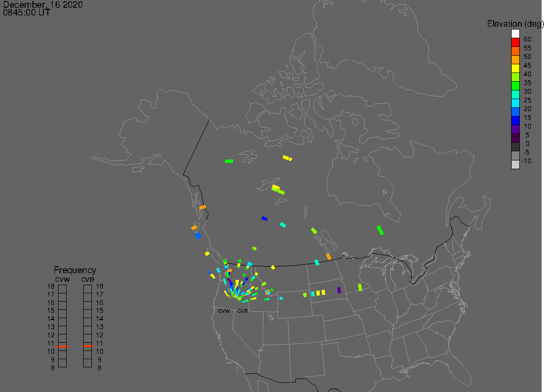Click the "December, 16 2020" date text
The width and height of the screenshot is (544, 392).
click(x=43, y=4)
